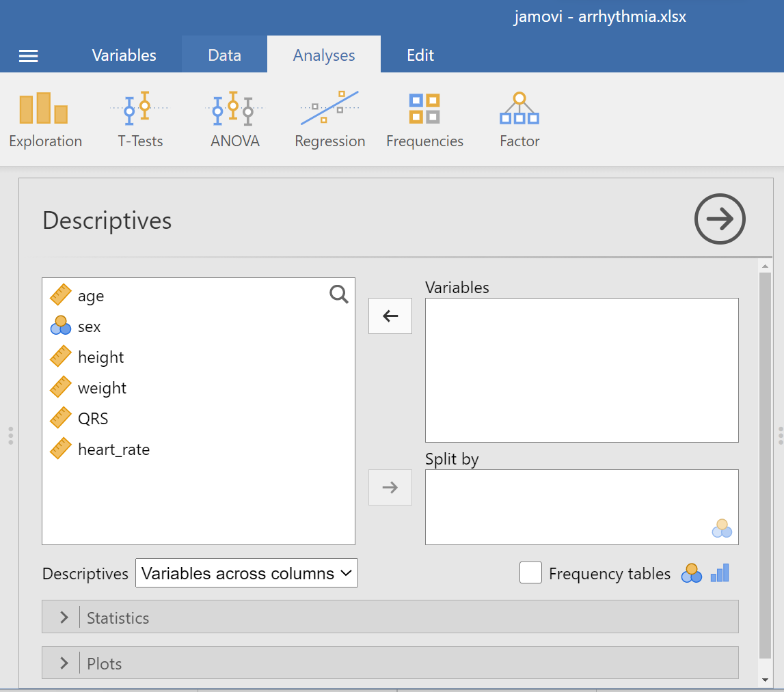Screen dimensions: 784x692
Task: Open the Regression analysis menu
Action: tap(329, 121)
